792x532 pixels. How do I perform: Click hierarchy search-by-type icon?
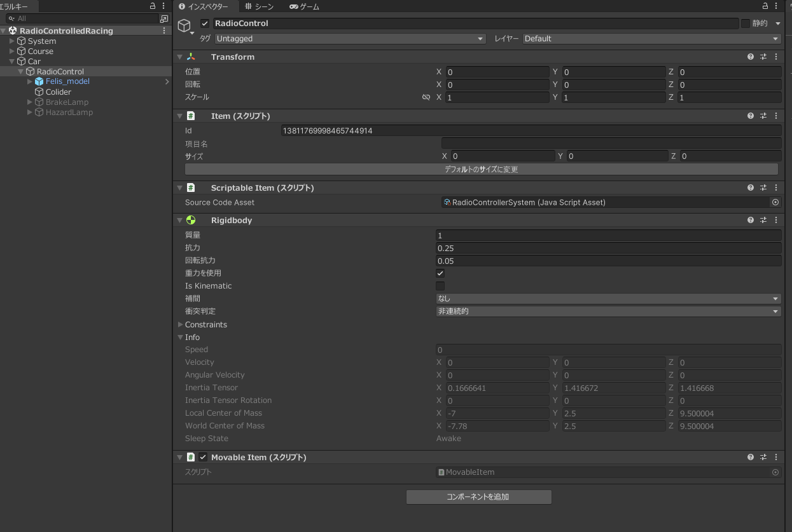coord(164,18)
